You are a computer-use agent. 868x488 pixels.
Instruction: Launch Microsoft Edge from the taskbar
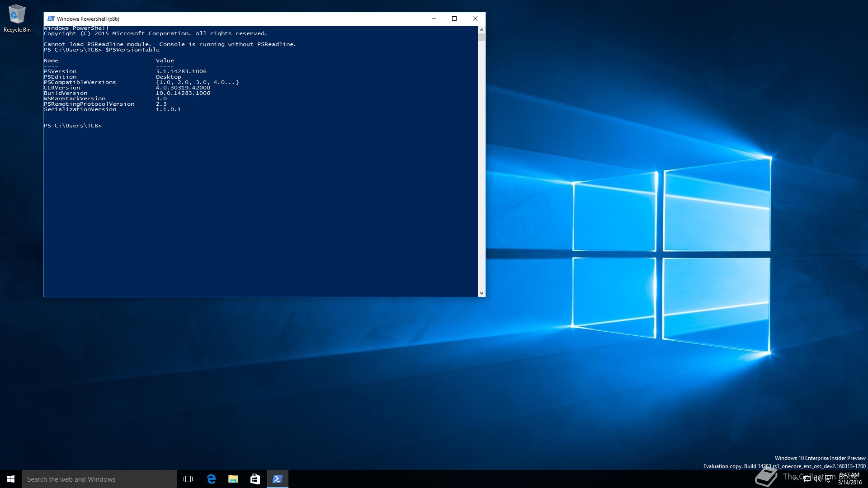211,479
